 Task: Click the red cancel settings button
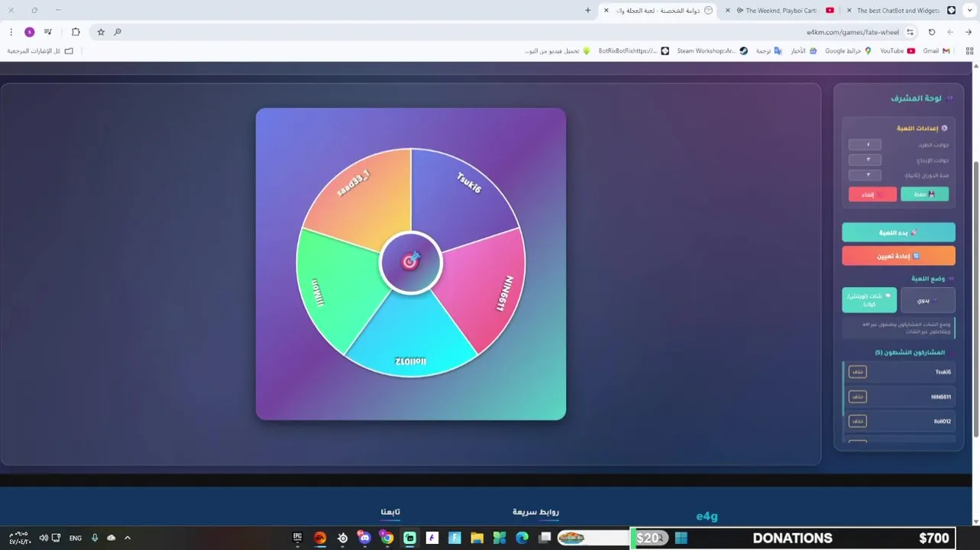[872, 194]
